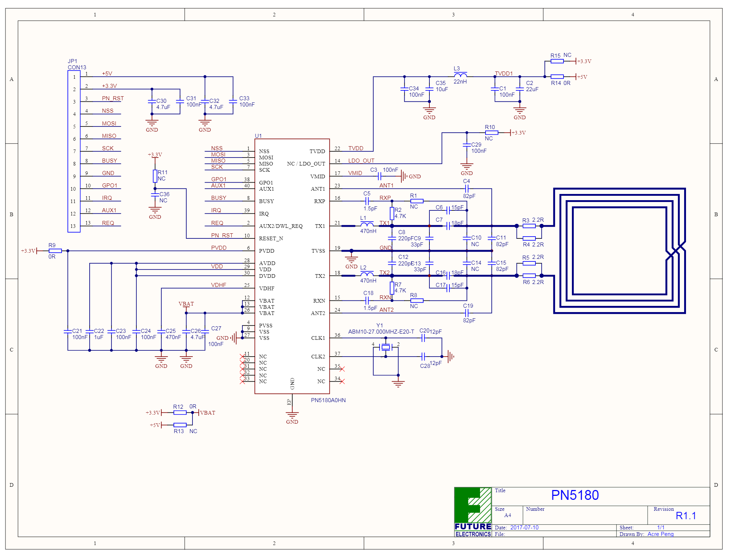Click the L1 470nH inductor symbol
729x560 pixels.
[366, 225]
